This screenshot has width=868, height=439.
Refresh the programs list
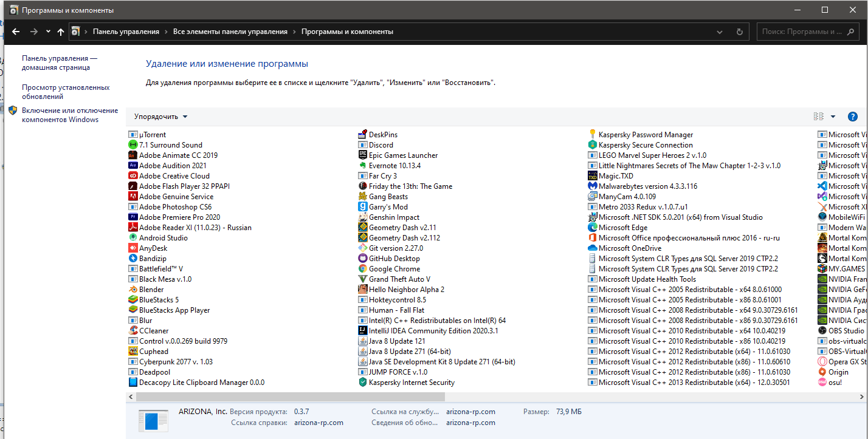tap(739, 32)
